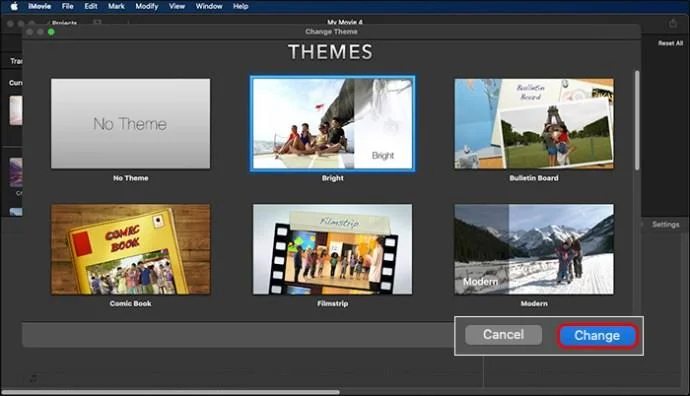Select the Bulletin Board theme thumbnail
The width and height of the screenshot is (690, 396).
pyautogui.click(x=534, y=124)
